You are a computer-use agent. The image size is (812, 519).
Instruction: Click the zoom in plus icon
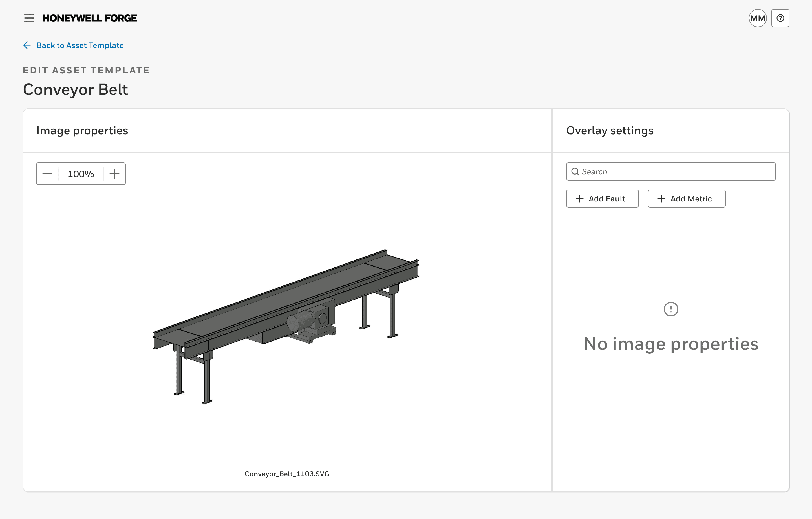pyautogui.click(x=114, y=173)
